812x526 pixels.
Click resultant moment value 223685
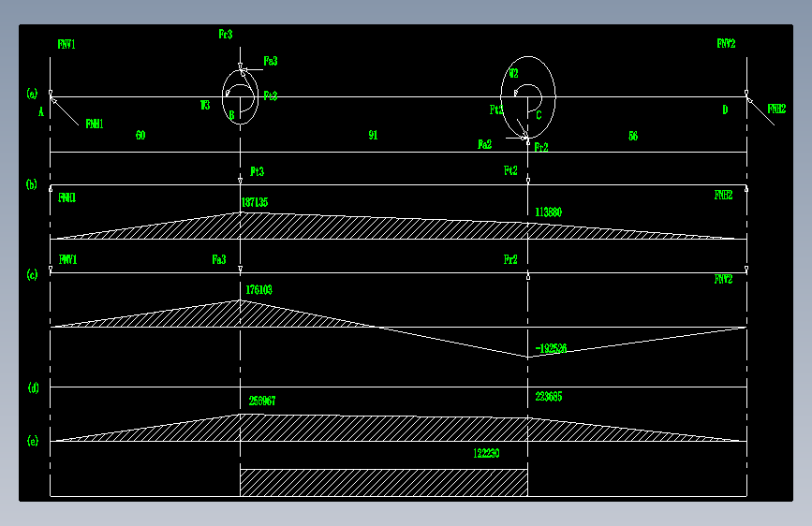pyautogui.click(x=549, y=397)
